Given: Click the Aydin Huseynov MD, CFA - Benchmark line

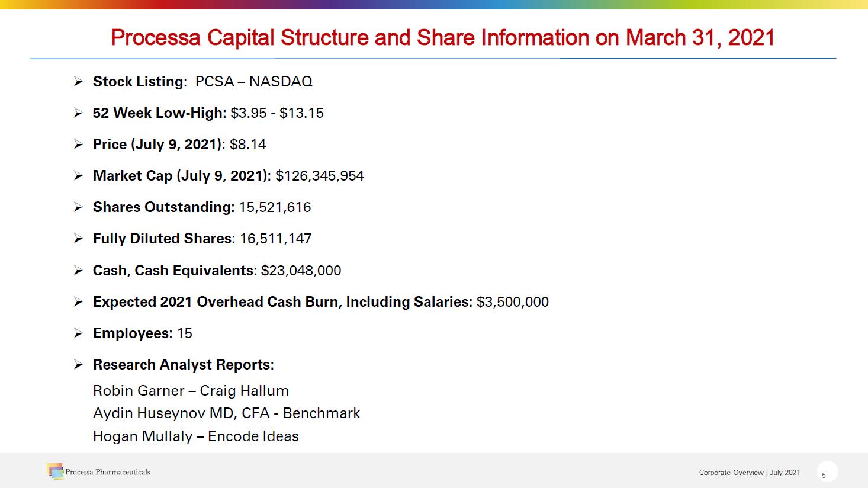Looking at the screenshot, I should tap(226, 413).
